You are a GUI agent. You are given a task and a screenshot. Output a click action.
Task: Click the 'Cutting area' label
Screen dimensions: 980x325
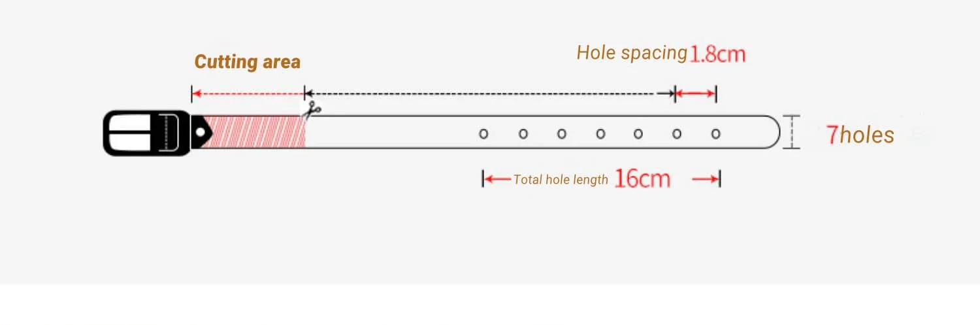click(248, 62)
